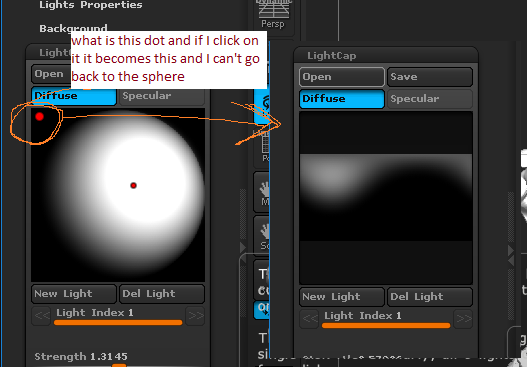The image size is (527, 367).
Task: Go to previous light in left panel
Action: coord(41,316)
